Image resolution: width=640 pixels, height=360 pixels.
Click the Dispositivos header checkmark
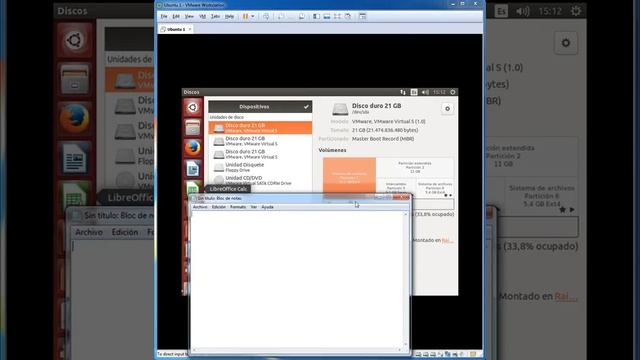click(x=306, y=107)
